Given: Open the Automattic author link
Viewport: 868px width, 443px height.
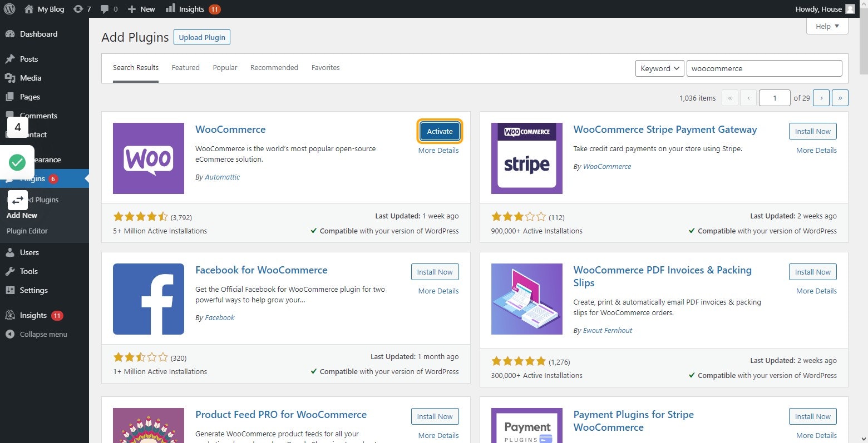Looking at the screenshot, I should (x=222, y=177).
